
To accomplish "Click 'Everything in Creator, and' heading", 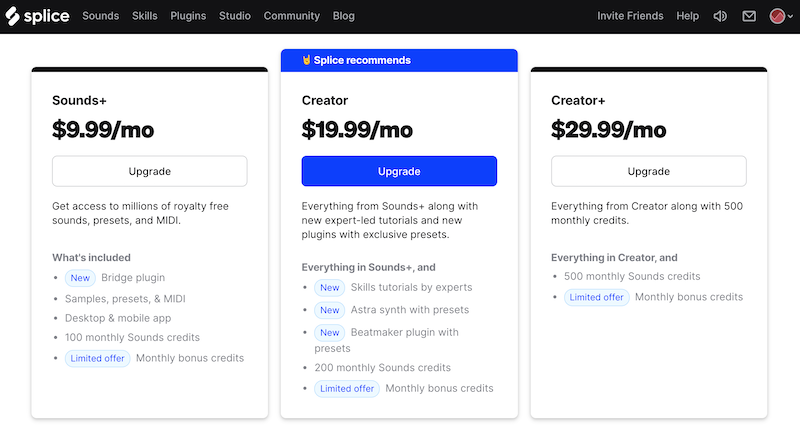I will tap(614, 258).
